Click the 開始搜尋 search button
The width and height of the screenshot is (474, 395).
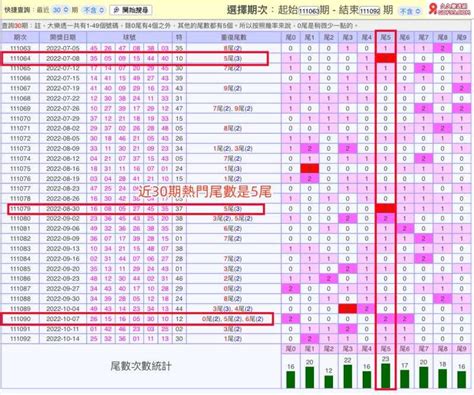131,10
